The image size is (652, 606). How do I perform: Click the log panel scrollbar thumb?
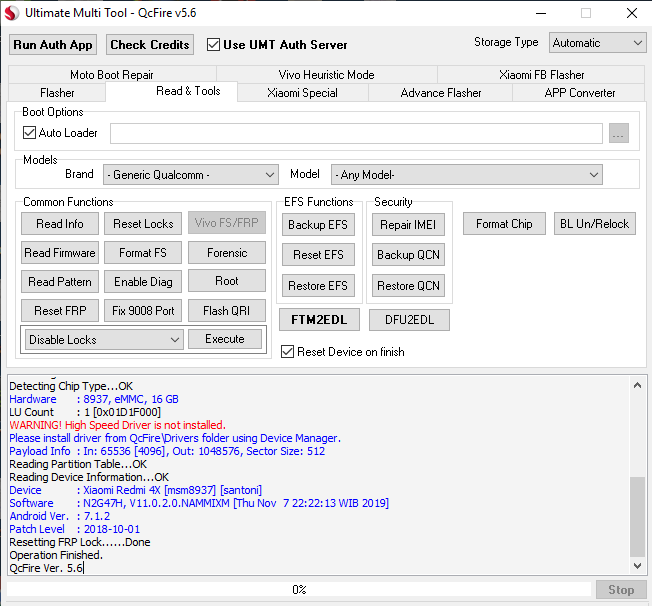point(637,516)
